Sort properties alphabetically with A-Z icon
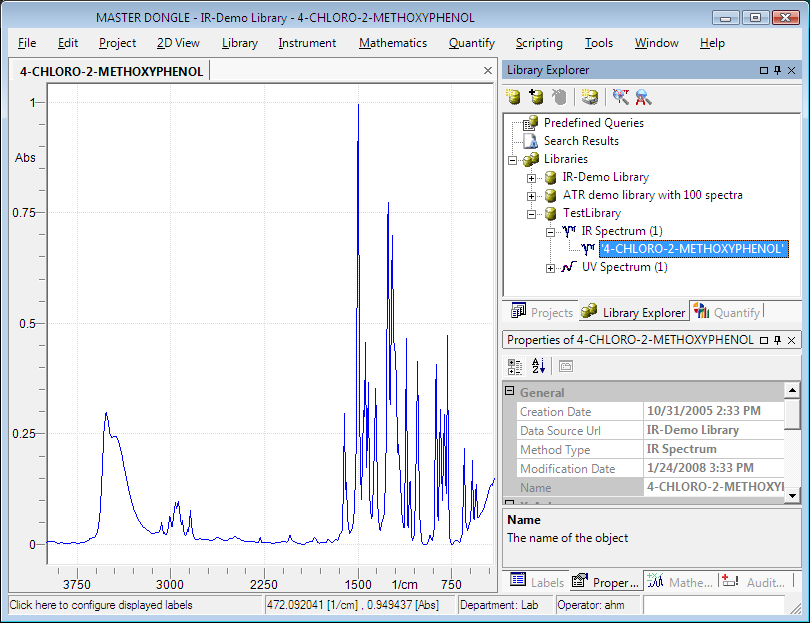This screenshot has width=810, height=623. tap(538, 366)
